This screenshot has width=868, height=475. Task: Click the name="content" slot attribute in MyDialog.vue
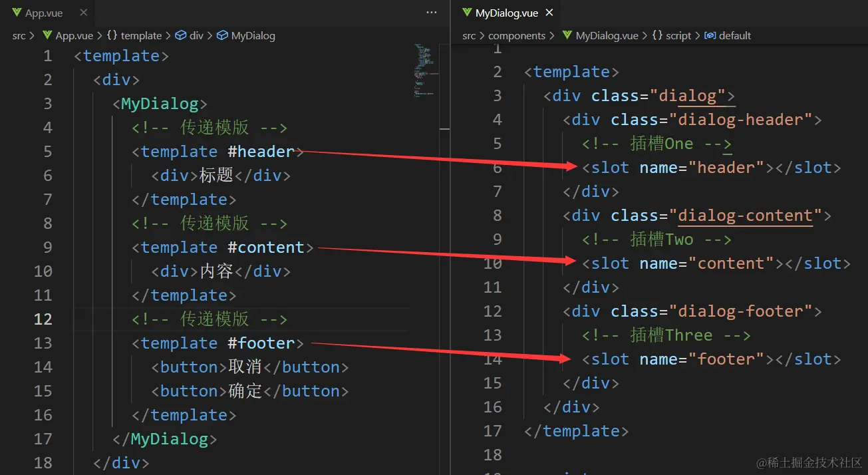click(x=707, y=263)
